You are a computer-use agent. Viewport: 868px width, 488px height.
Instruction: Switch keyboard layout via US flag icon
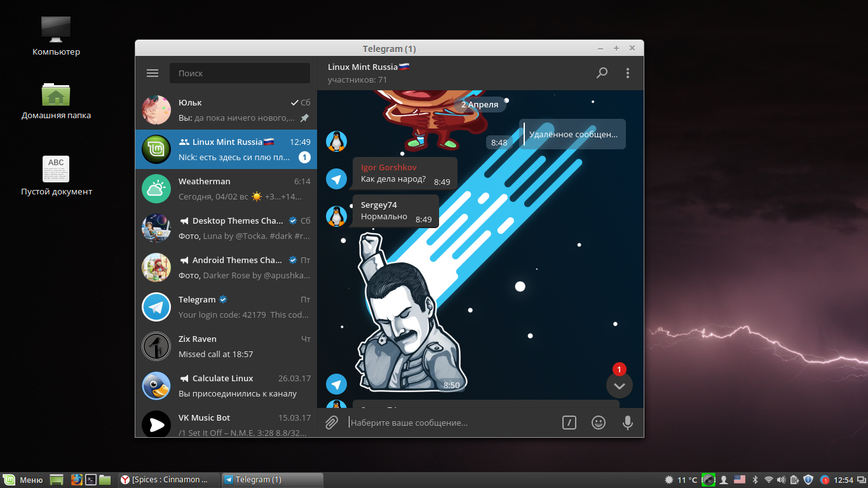click(740, 480)
